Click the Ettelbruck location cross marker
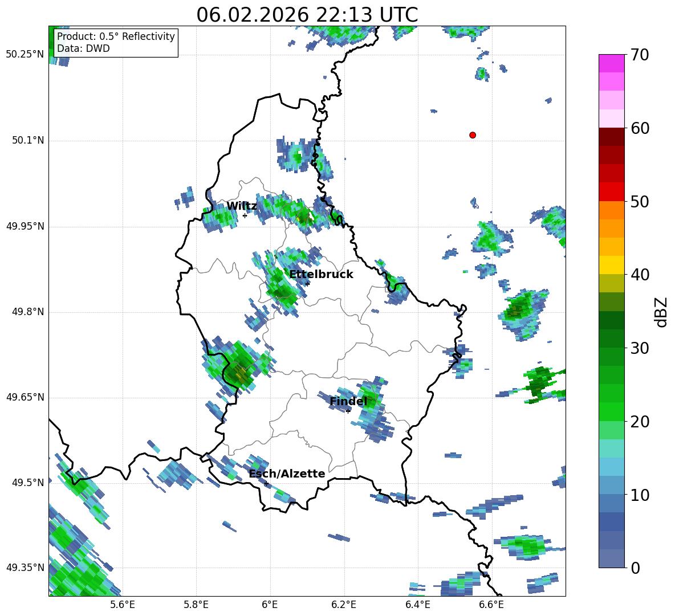 (307, 284)
